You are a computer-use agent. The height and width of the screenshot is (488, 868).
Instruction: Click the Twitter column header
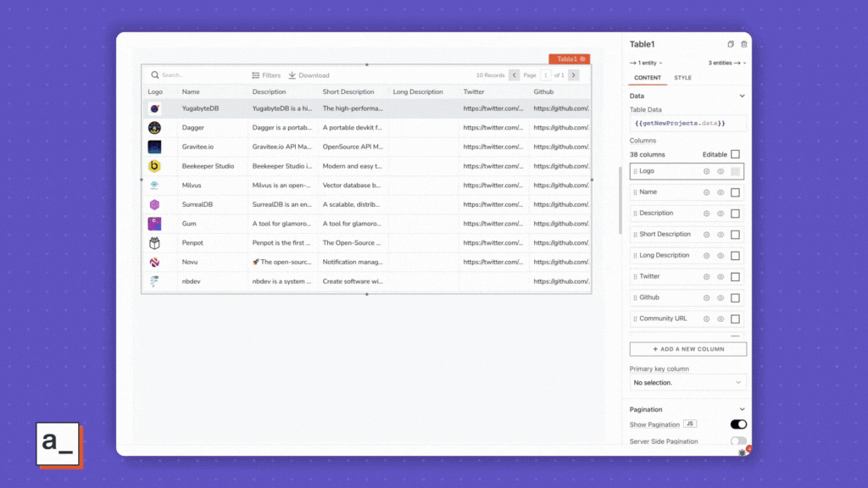(474, 91)
